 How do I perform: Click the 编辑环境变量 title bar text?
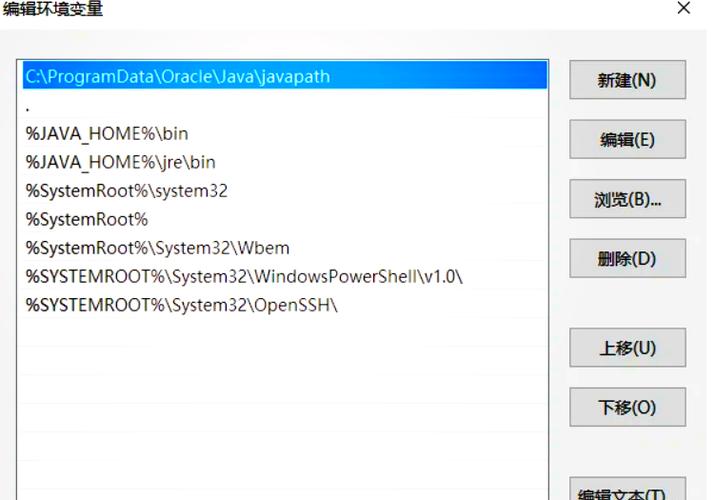point(53,9)
